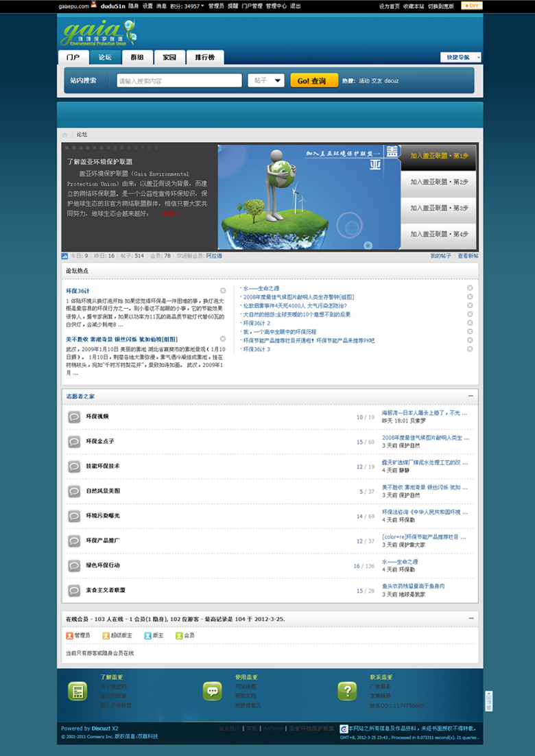Open the 素食主义者联盟 forum bubble icon
Image resolution: width=535 pixels, height=756 pixels.
74,591
